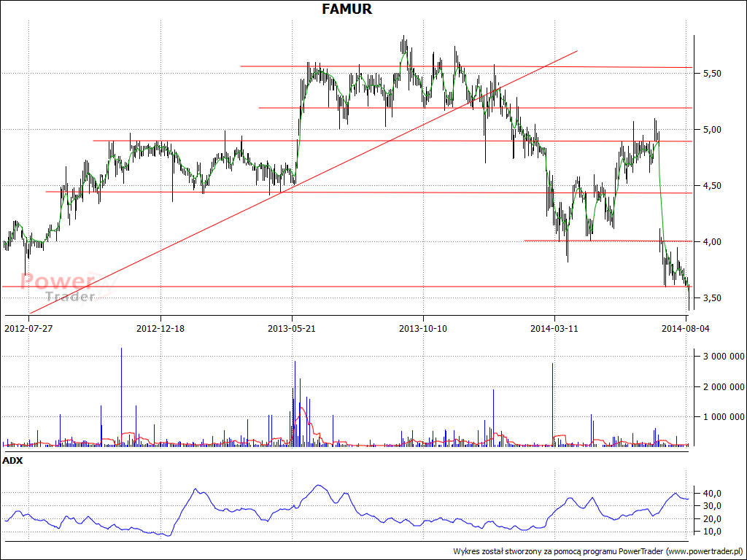This screenshot has height=560, width=747.
Task: Select the 2014-03-11 date label
Action: [x=554, y=329]
